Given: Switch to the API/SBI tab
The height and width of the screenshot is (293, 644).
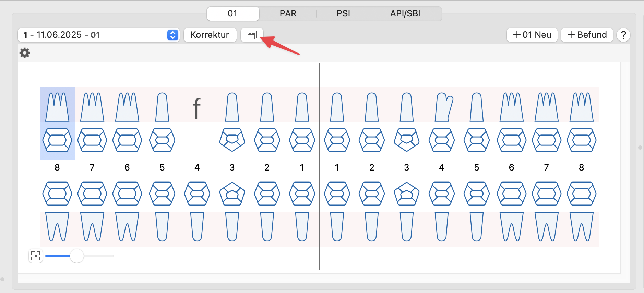Looking at the screenshot, I should coord(405,13).
